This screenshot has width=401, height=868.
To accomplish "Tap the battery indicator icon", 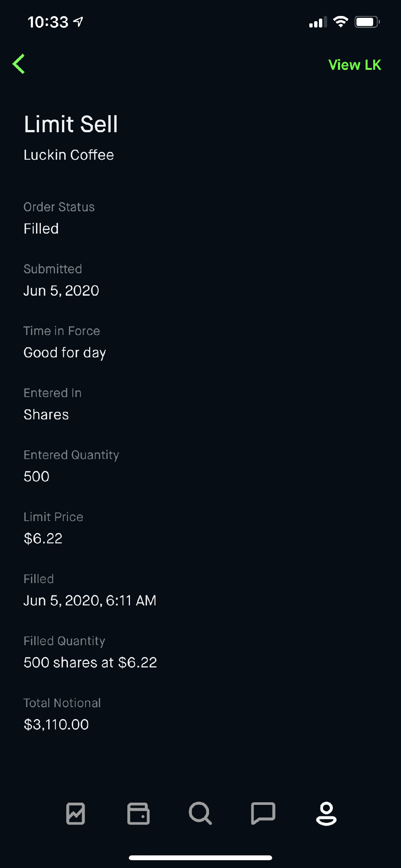I will tap(367, 22).
